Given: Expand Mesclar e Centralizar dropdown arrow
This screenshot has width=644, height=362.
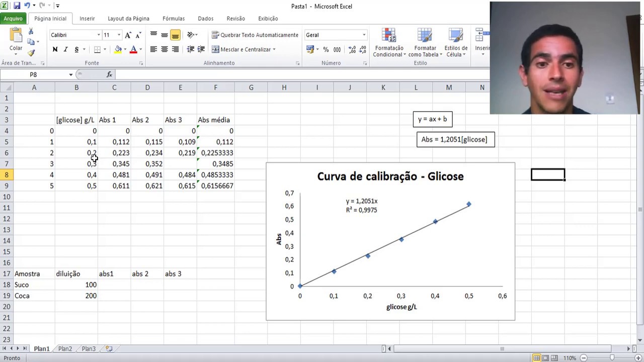Looking at the screenshot, I should tap(274, 49).
